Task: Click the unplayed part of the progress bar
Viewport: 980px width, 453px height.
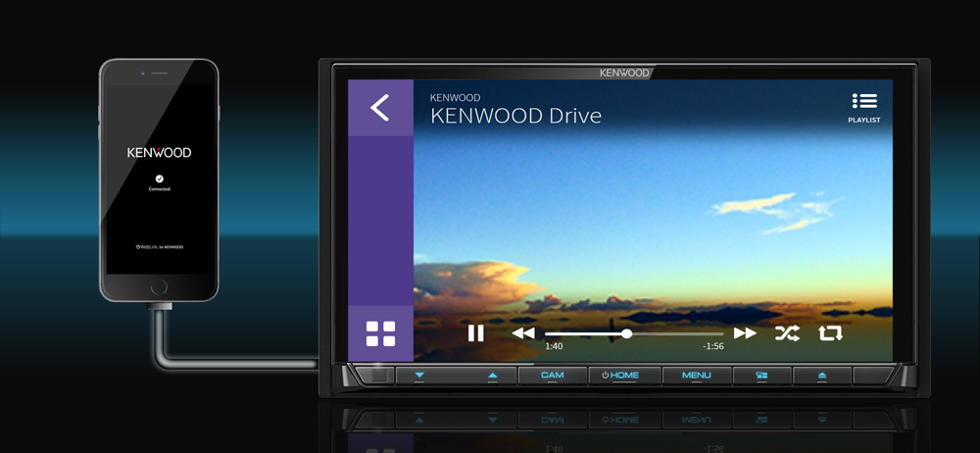Action: [x=677, y=334]
